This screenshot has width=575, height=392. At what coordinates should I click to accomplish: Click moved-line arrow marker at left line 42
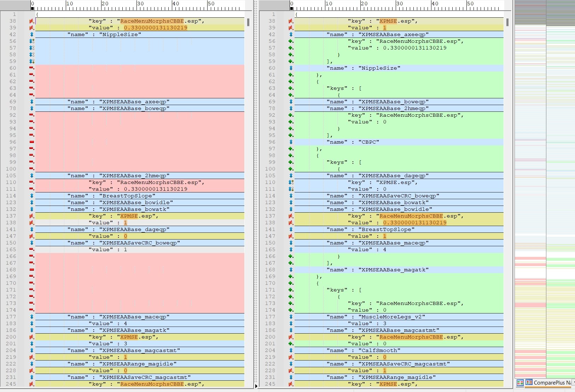pos(31,35)
